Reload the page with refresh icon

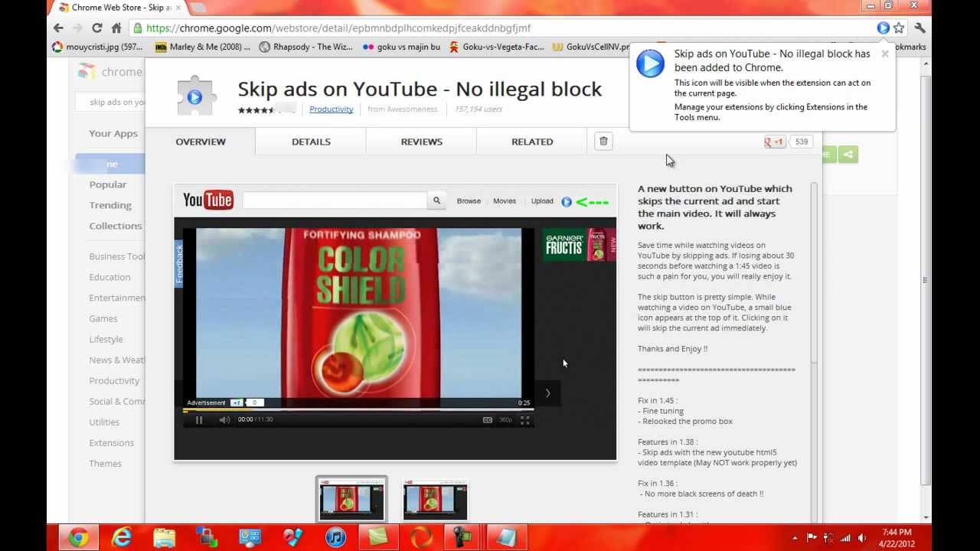[x=97, y=28]
